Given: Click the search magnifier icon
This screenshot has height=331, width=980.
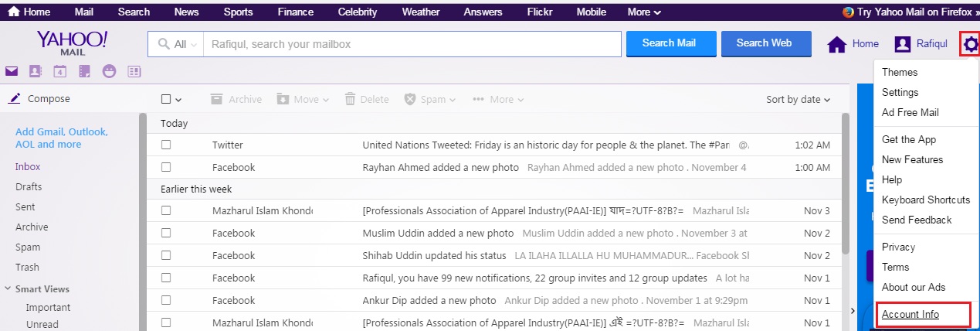Looking at the screenshot, I should point(163,44).
